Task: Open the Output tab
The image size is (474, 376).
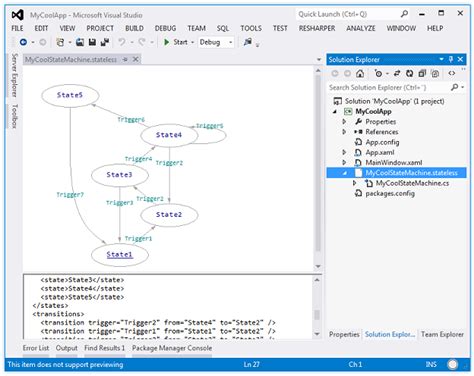Action: [x=66, y=348]
